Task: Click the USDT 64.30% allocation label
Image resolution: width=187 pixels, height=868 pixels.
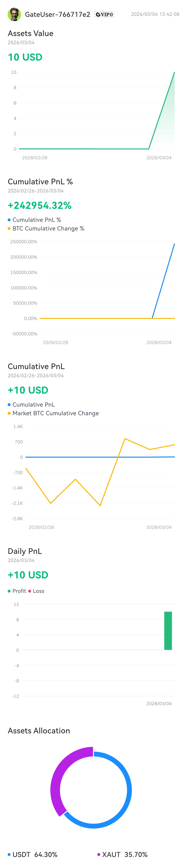Action: pyautogui.click(x=35, y=855)
